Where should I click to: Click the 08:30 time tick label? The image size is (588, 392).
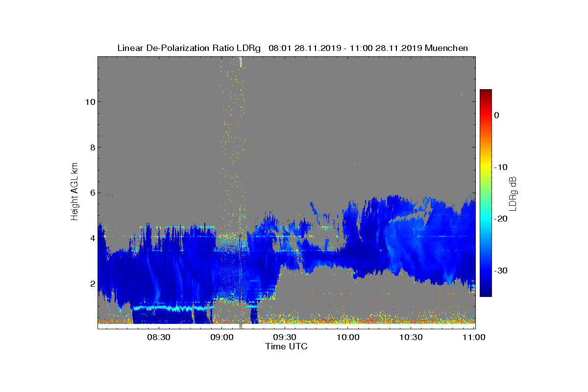coord(158,337)
